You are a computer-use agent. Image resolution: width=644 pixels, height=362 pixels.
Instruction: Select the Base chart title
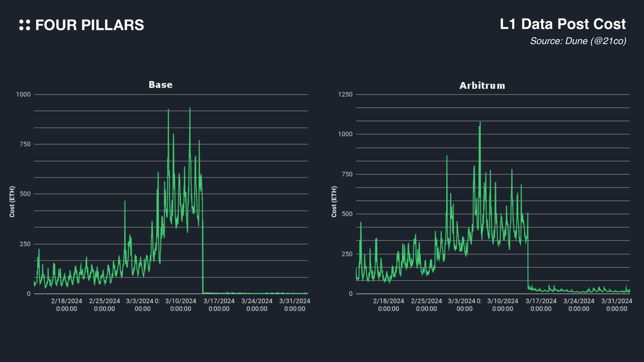coord(161,85)
